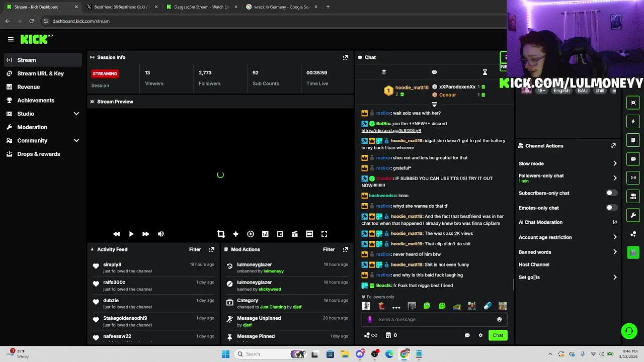Enter fullscreen on stream preview
Viewport: 644px width, 362px height.
[x=325, y=234]
